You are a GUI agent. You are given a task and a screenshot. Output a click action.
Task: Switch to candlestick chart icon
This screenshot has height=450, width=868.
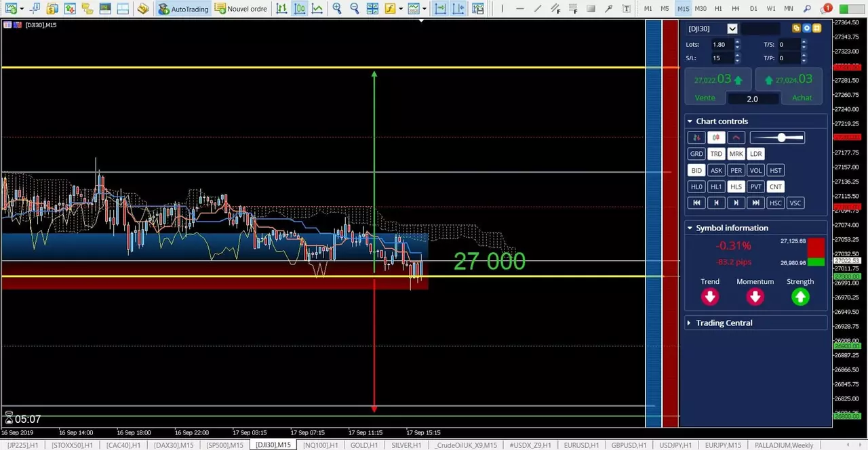(x=299, y=9)
